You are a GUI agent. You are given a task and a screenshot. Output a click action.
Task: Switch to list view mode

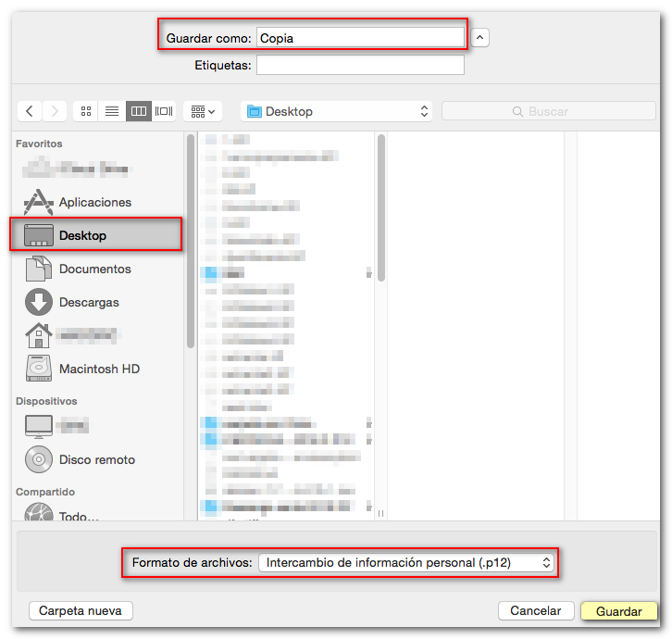pyautogui.click(x=112, y=111)
